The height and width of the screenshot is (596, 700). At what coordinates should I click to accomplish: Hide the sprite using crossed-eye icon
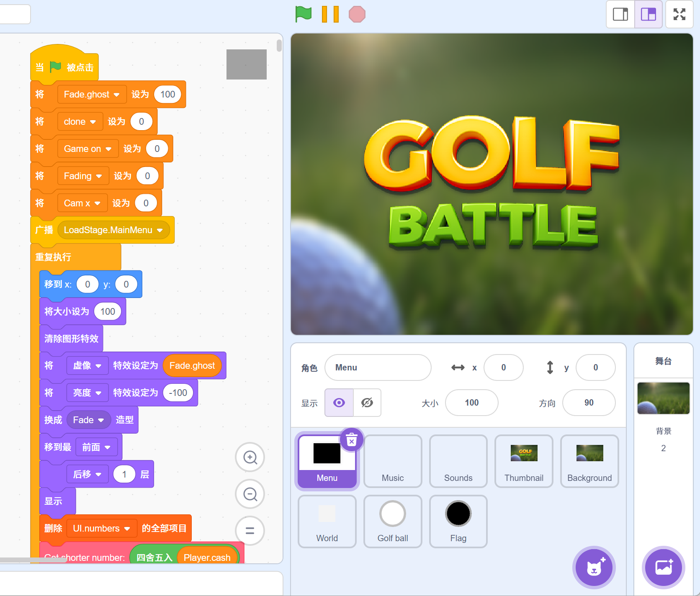tap(367, 403)
